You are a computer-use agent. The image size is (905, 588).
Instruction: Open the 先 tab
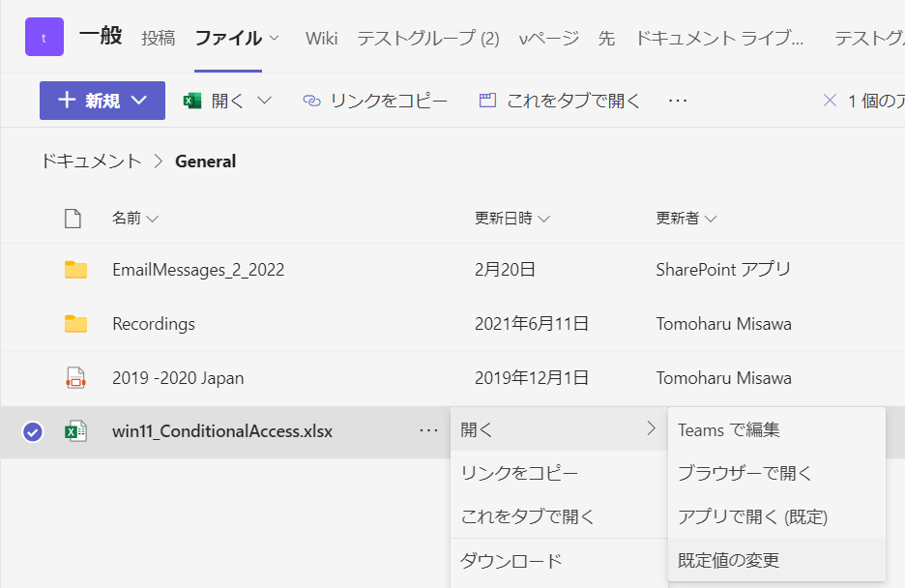coord(606,38)
